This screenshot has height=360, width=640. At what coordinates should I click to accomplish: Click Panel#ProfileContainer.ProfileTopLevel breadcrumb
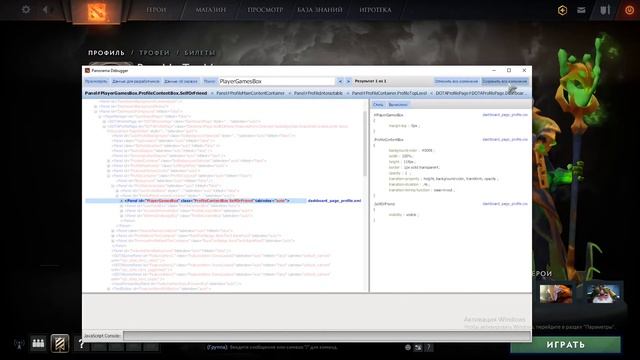point(389,93)
